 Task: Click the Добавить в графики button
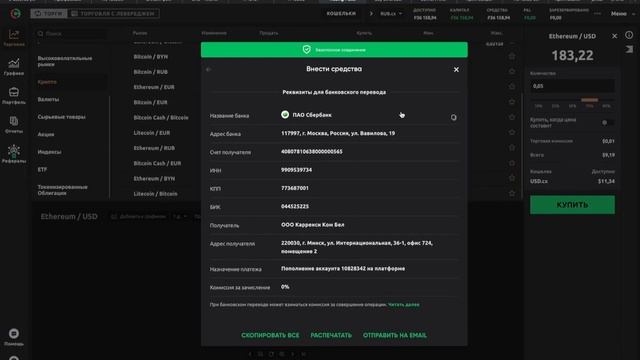(139, 216)
